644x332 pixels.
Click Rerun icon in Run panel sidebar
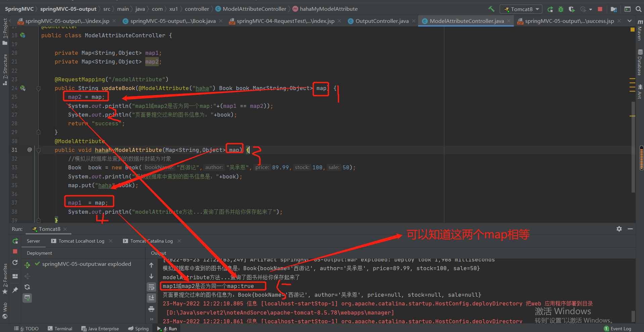(x=15, y=241)
